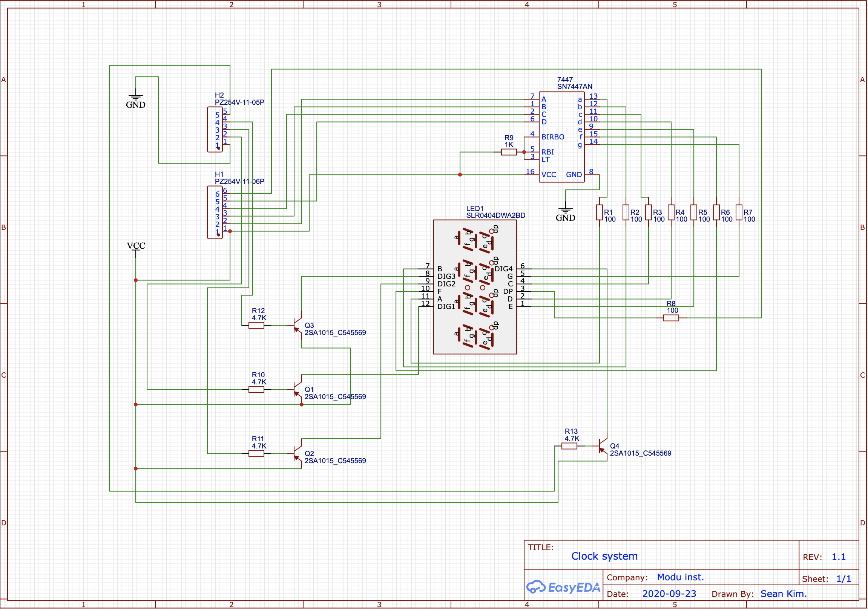Select the R9 1K resistor symbol
This screenshot has width=868, height=609.
509,152
